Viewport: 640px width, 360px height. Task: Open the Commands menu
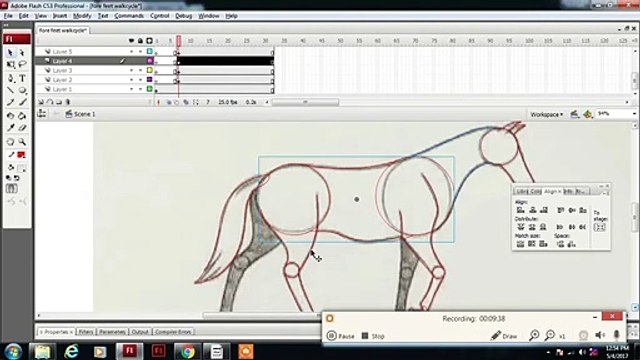(129, 16)
